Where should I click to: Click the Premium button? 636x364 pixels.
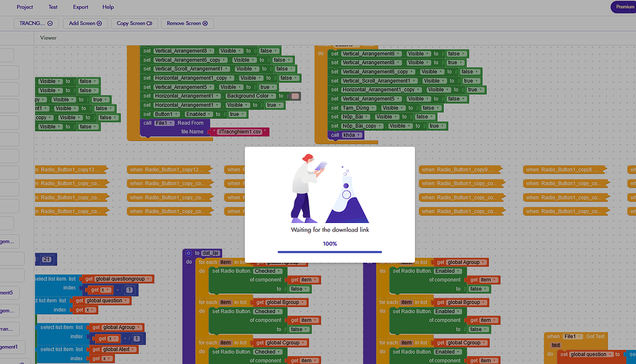coord(624,7)
